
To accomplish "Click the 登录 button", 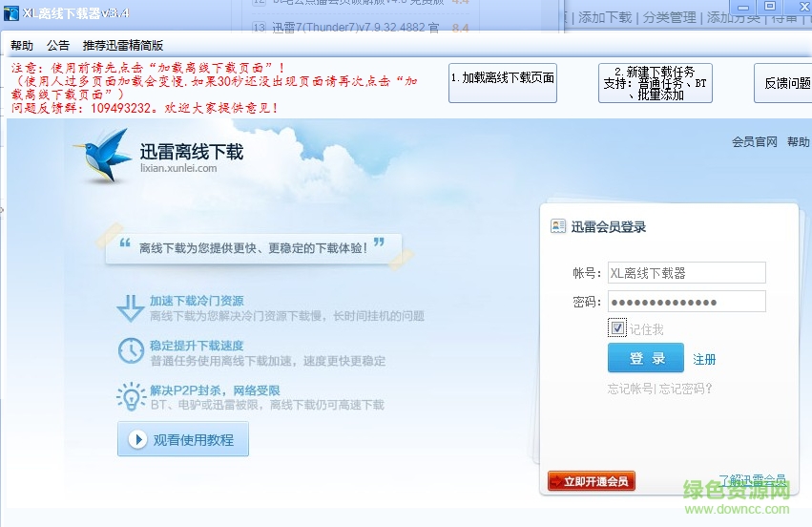I will 646,358.
